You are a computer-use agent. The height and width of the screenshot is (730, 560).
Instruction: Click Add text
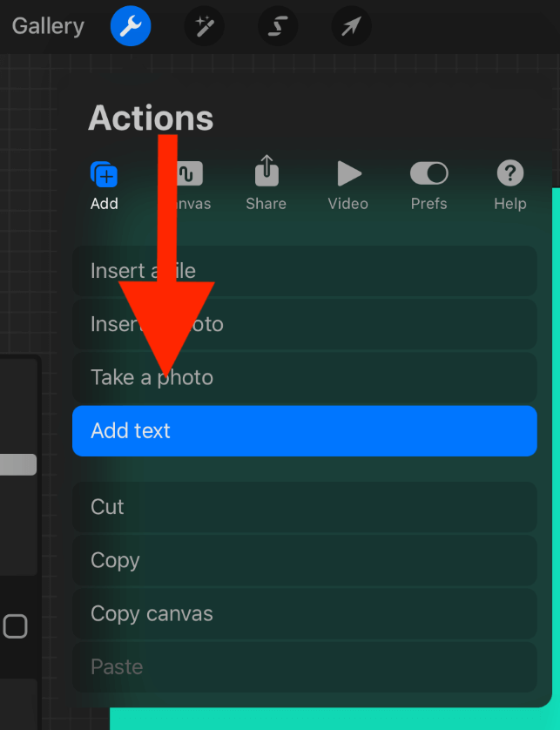click(x=304, y=430)
